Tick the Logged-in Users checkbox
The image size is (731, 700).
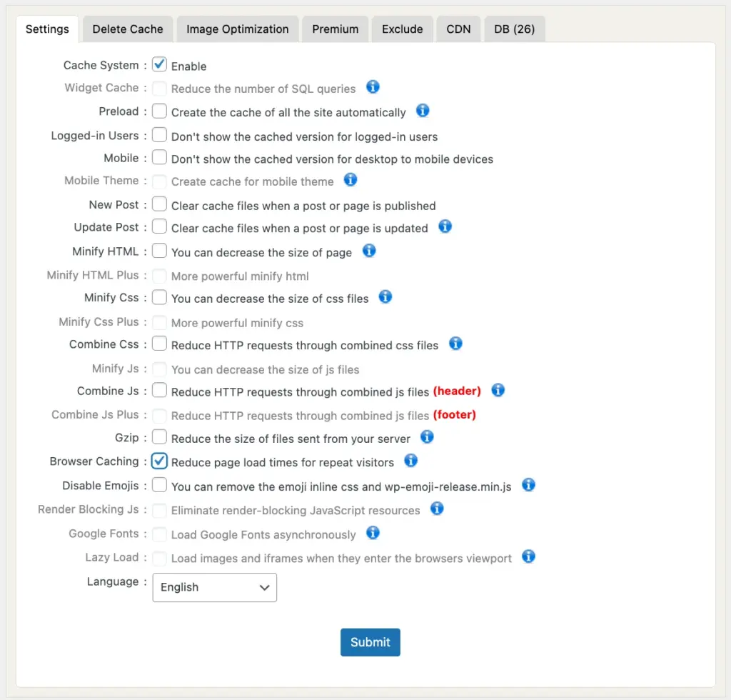coord(159,135)
